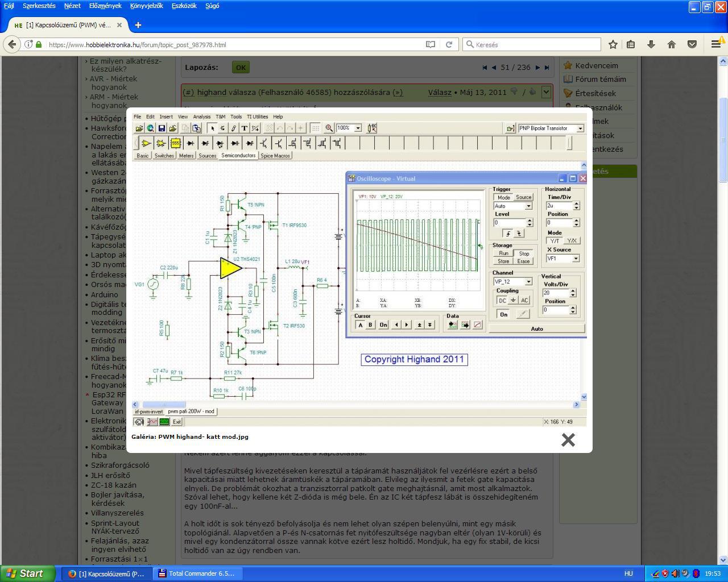Open the X Source VF1 dropdown
The image size is (728, 582).
tap(576, 259)
